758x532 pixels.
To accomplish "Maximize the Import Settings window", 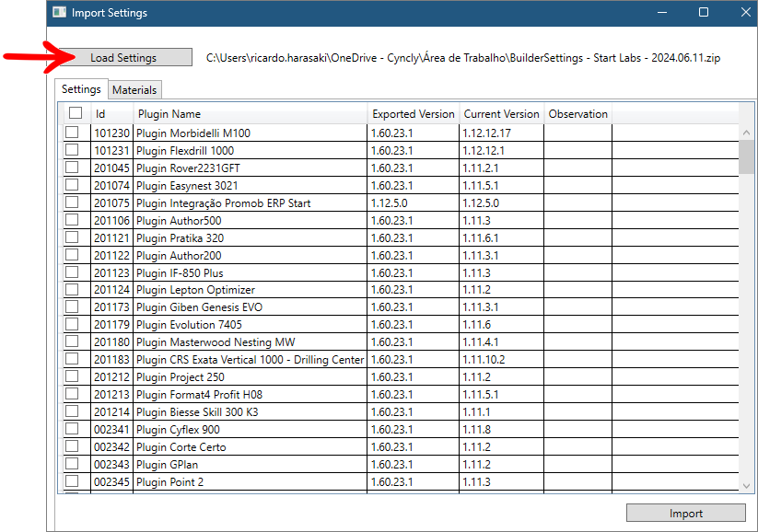I will click(704, 12).
